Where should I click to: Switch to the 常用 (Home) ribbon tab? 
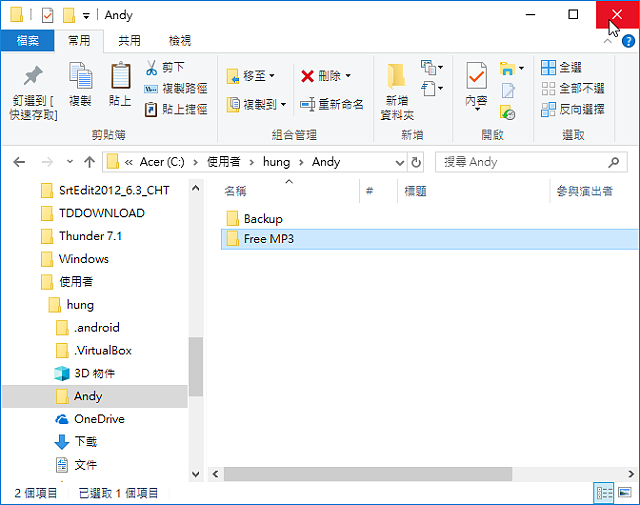(x=79, y=40)
